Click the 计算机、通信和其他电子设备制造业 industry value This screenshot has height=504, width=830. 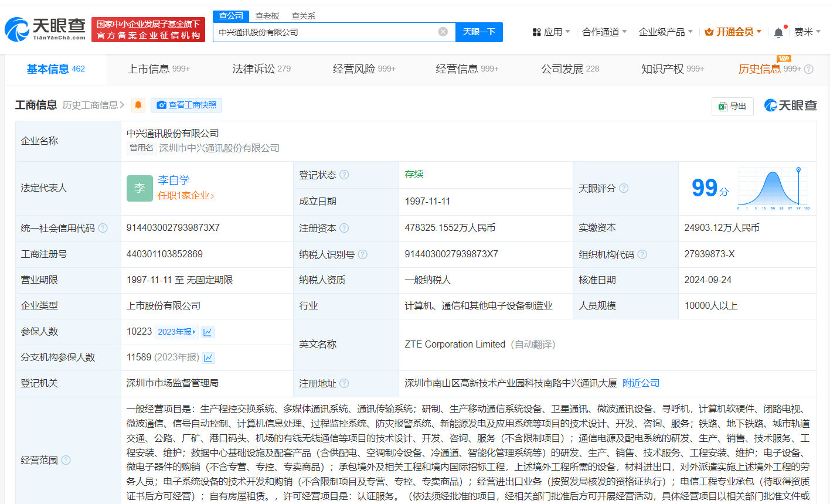click(x=478, y=306)
